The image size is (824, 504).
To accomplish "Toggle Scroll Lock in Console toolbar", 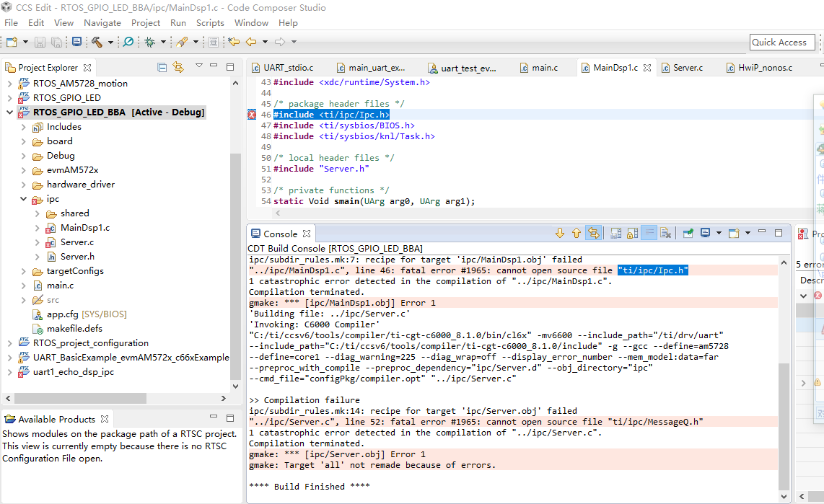I will (632, 233).
